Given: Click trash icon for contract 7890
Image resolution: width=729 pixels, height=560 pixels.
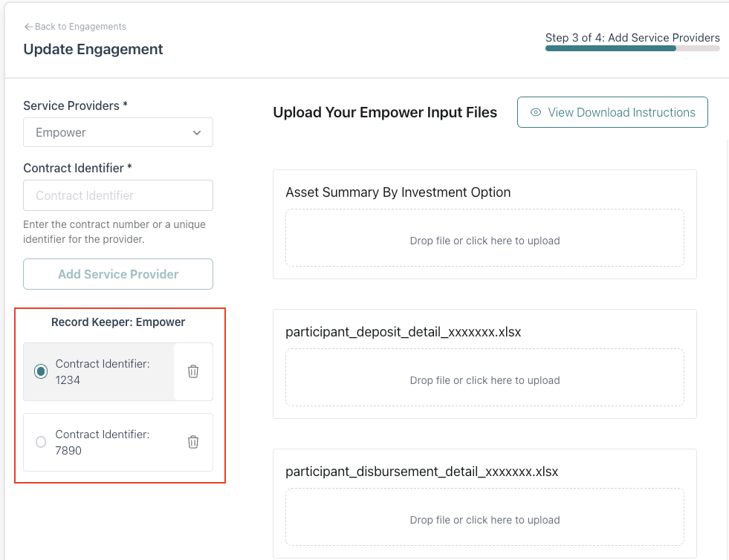Looking at the screenshot, I should click(193, 441).
